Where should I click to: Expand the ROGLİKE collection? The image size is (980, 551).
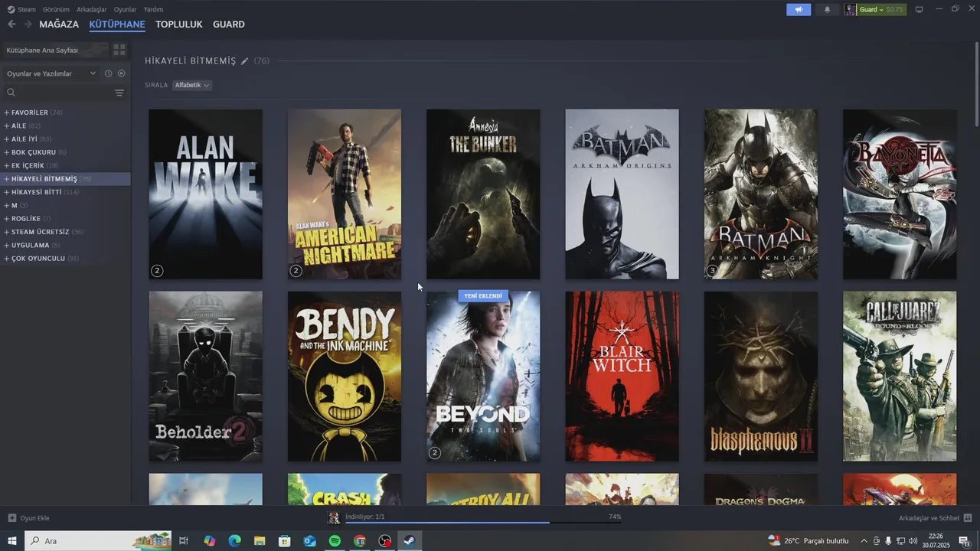coord(7,219)
